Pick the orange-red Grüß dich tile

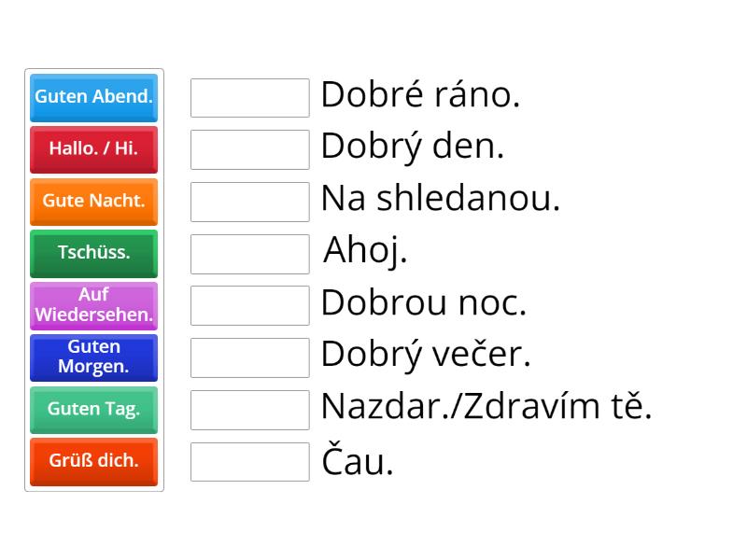(93, 462)
